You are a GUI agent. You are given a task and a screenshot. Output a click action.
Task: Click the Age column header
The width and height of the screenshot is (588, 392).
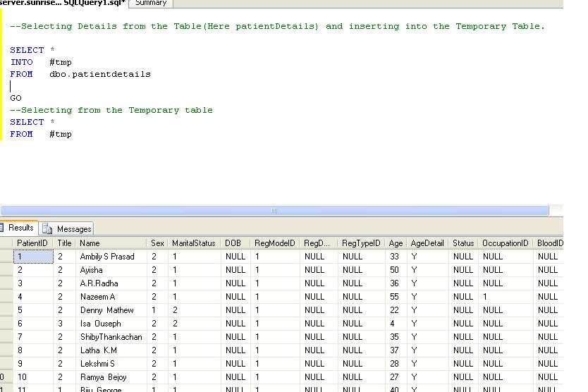click(x=396, y=243)
